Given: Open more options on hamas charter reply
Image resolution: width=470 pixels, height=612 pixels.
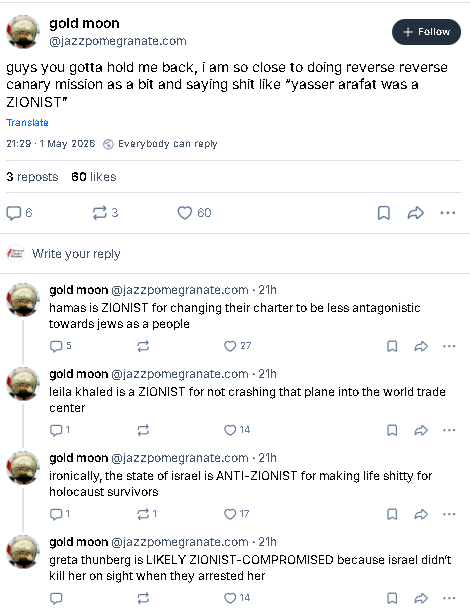Looking at the screenshot, I should click(449, 346).
